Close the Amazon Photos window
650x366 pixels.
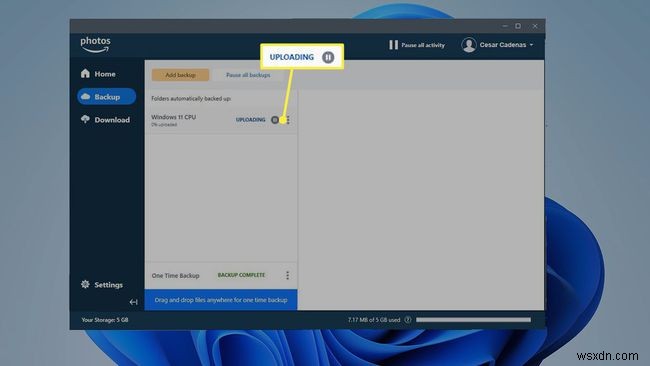[x=535, y=26]
